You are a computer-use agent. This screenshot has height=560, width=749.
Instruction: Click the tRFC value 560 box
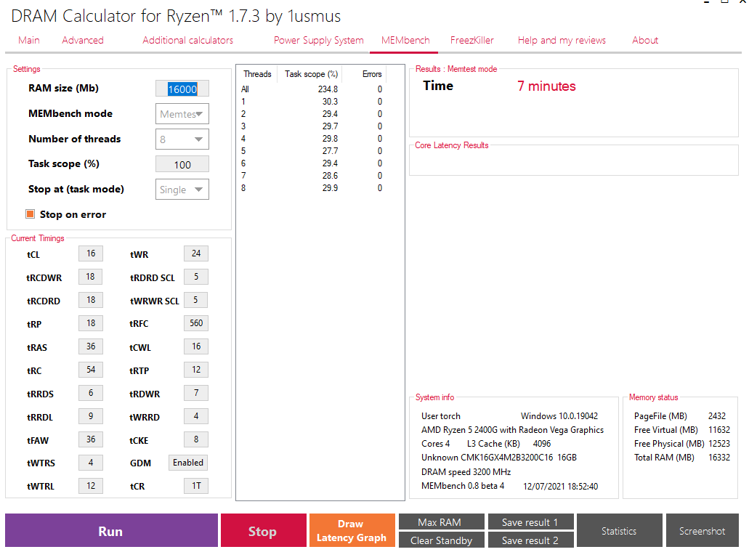tap(196, 323)
